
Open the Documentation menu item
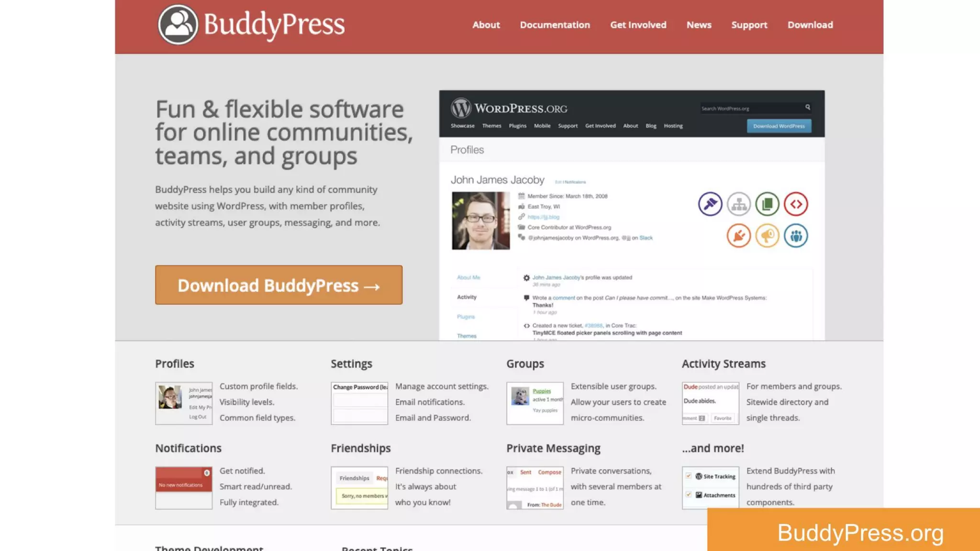(555, 25)
